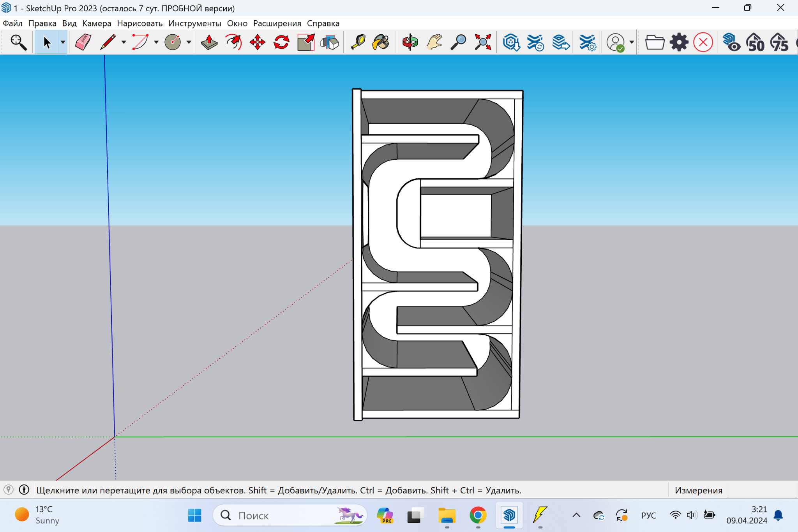Click the SketchUp taskbar icon
The height and width of the screenshot is (532, 798).
[509, 515]
